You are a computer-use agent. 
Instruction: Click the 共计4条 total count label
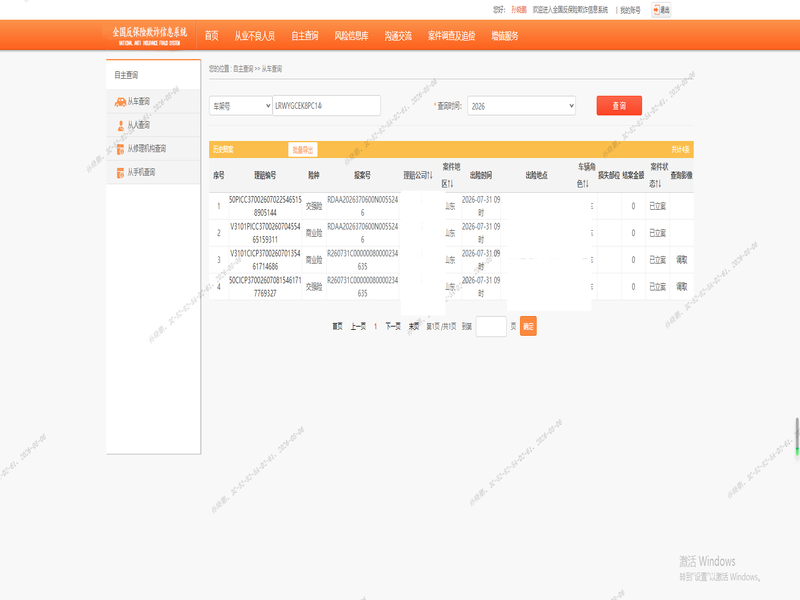[680, 149]
